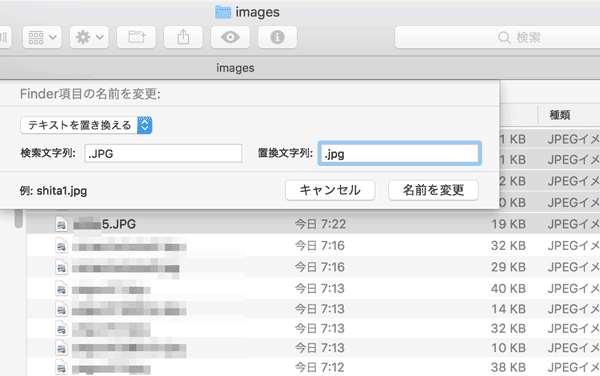Click file icon of the 40 KB row
This screenshot has height=376, width=600.
point(61,288)
